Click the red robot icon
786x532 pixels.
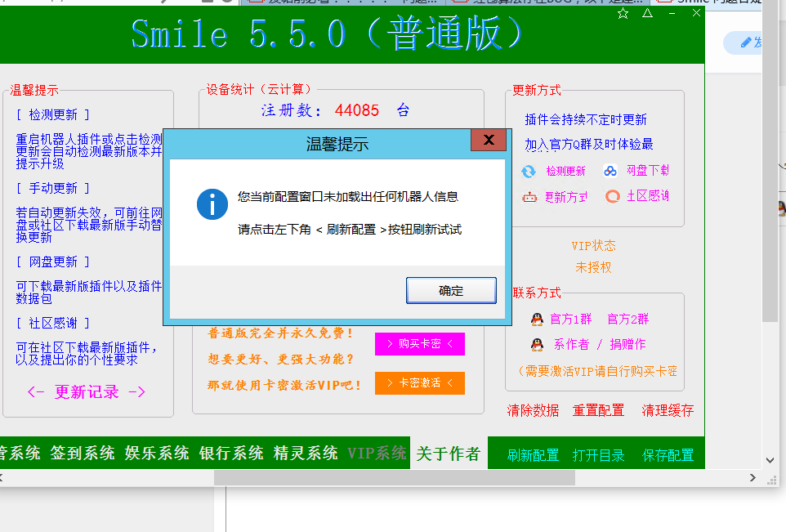[x=529, y=197]
